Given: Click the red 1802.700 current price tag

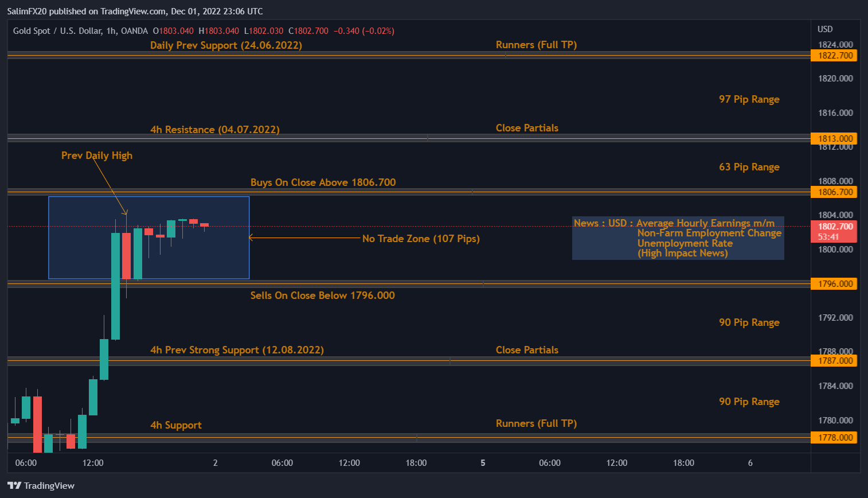Looking at the screenshot, I should point(834,226).
